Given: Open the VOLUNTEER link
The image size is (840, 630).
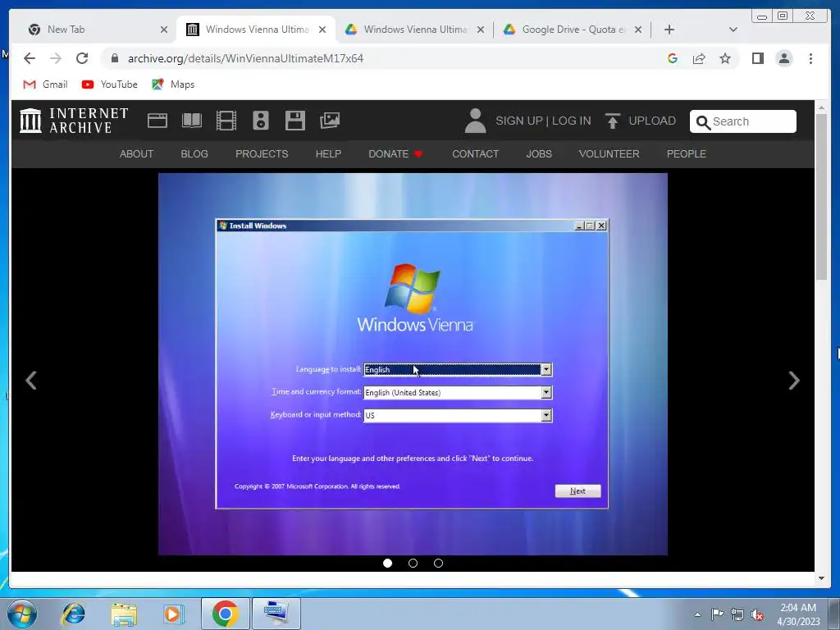Looking at the screenshot, I should 609,153.
